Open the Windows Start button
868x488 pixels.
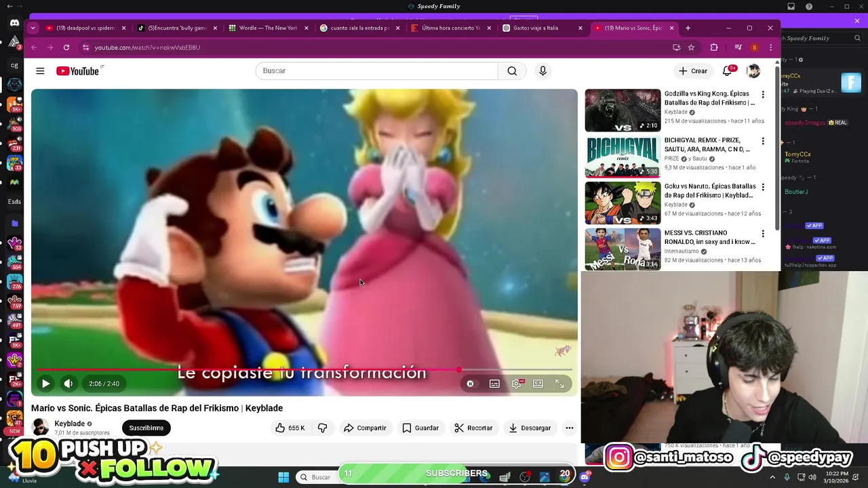coord(283,477)
